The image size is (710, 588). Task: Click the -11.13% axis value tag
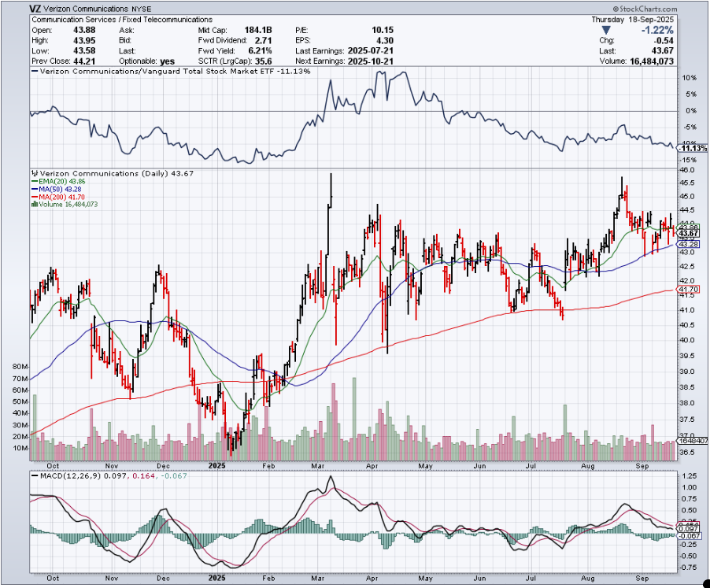(x=691, y=149)
